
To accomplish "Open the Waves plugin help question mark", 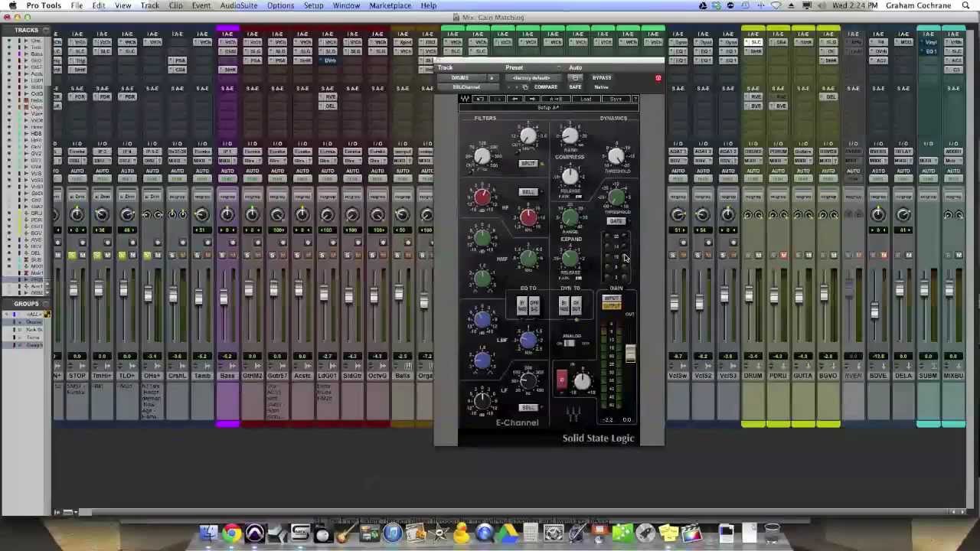I will (635, 99).
